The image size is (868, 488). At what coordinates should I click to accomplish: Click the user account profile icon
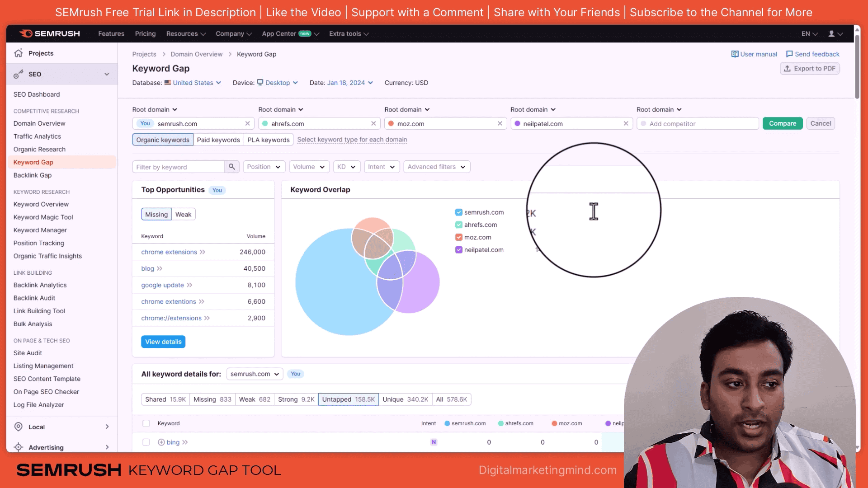[x=831, y=34]
